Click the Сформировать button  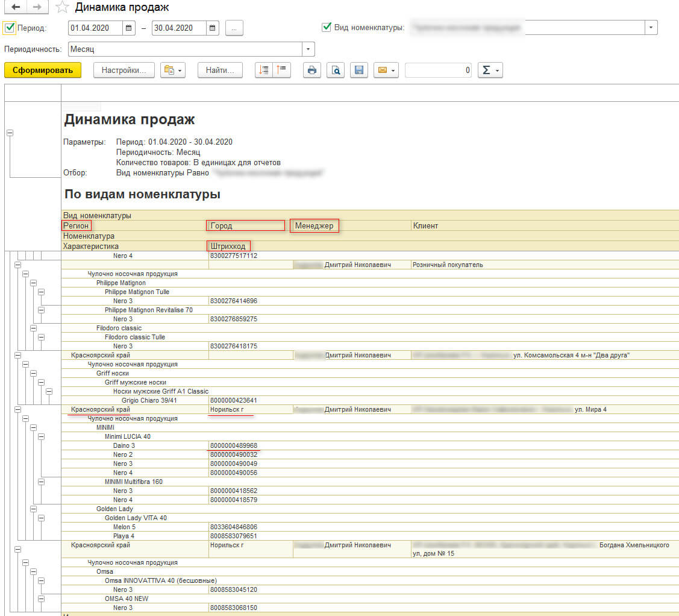click(43, 71)
